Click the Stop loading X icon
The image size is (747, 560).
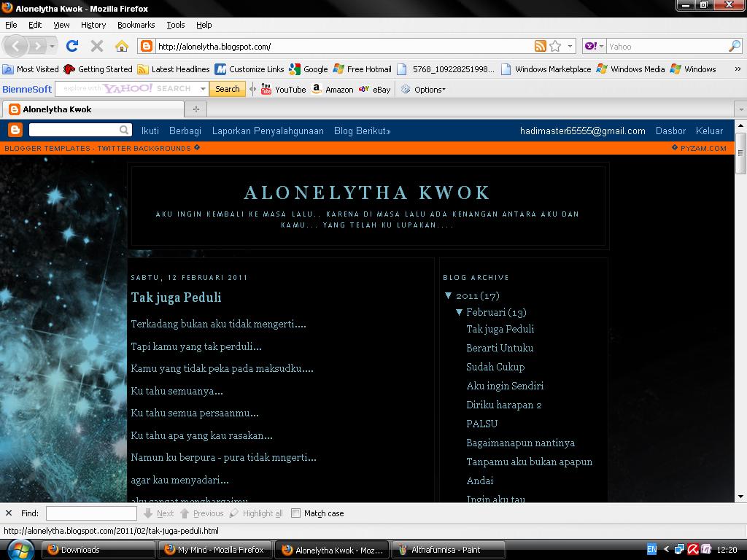(97, 46)
